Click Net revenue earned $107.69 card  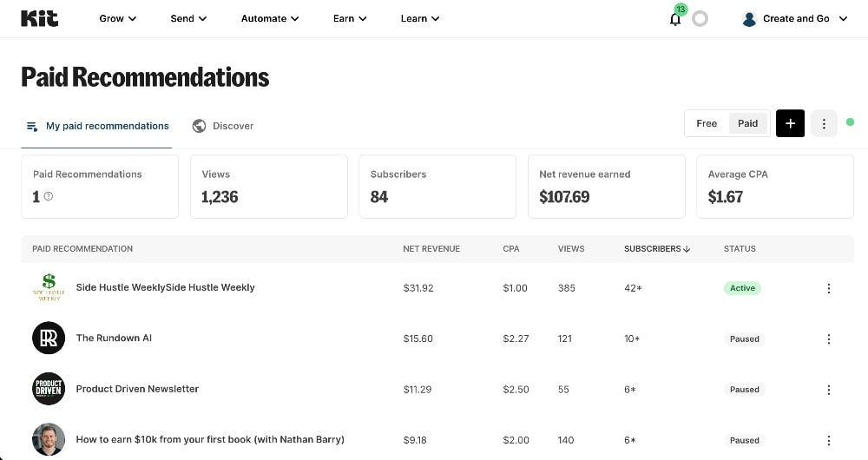coord(607,187)
